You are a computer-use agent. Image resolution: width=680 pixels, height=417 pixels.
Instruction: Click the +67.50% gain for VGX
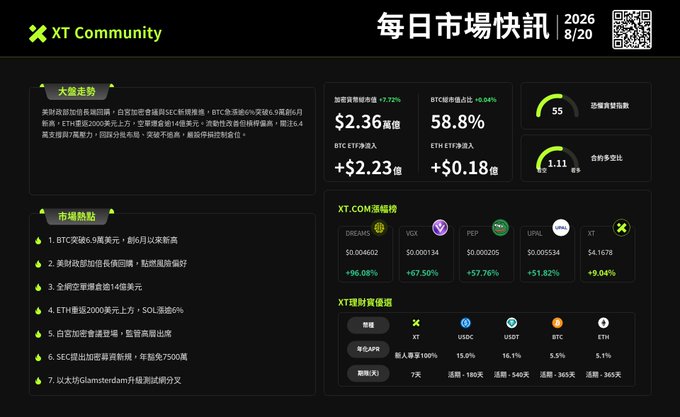coord(422,273)
